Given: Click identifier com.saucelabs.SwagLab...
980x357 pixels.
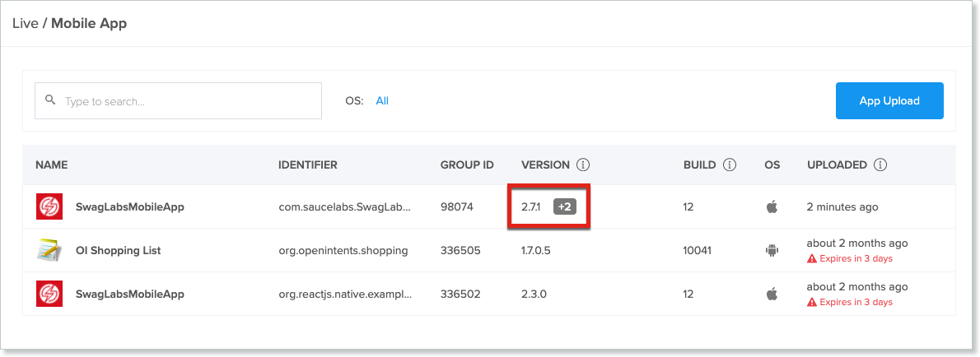Looking at the screenshot, I should [345, 206].
